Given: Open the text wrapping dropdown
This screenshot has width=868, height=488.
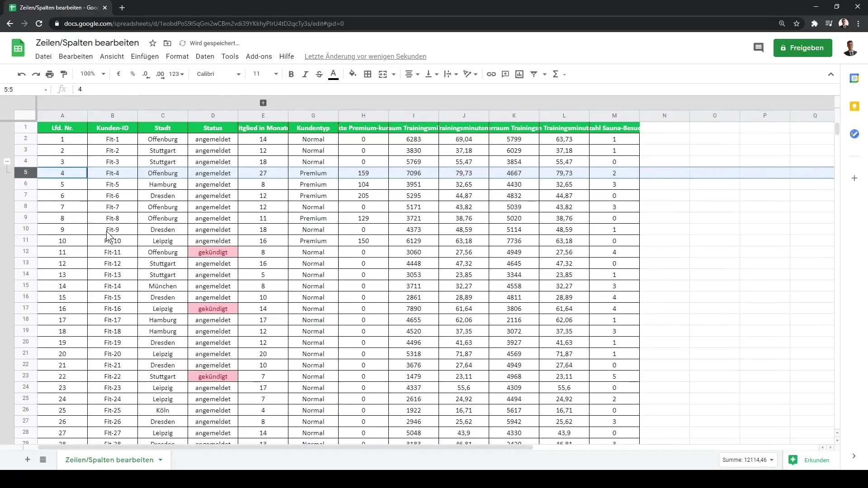Looking at the screenshot, I should pos(451,74).
